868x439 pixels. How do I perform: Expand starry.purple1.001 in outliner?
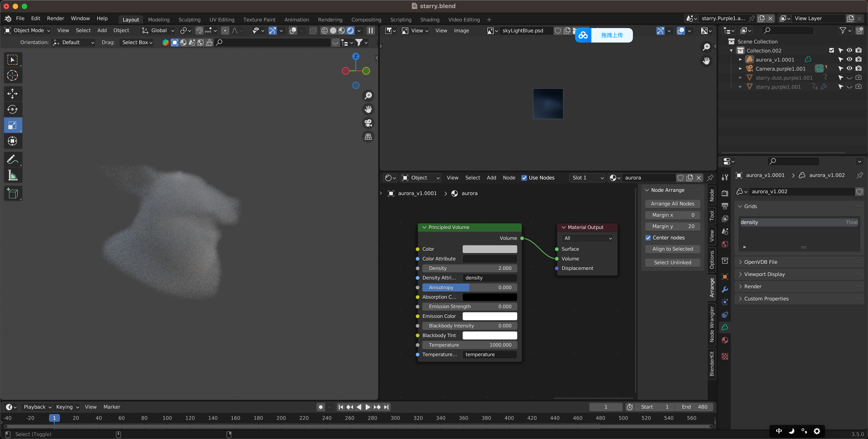[740, 87]
